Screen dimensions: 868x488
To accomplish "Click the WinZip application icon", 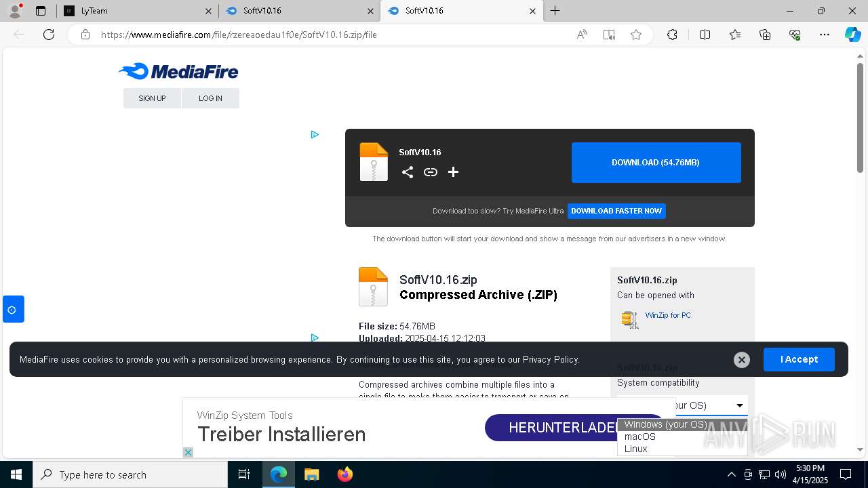I will coord(630,319).
